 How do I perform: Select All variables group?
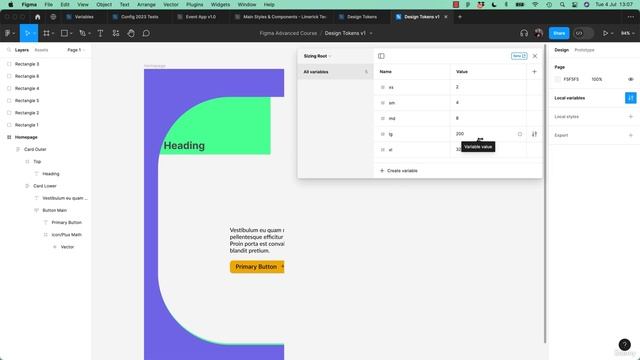point(335,72)
